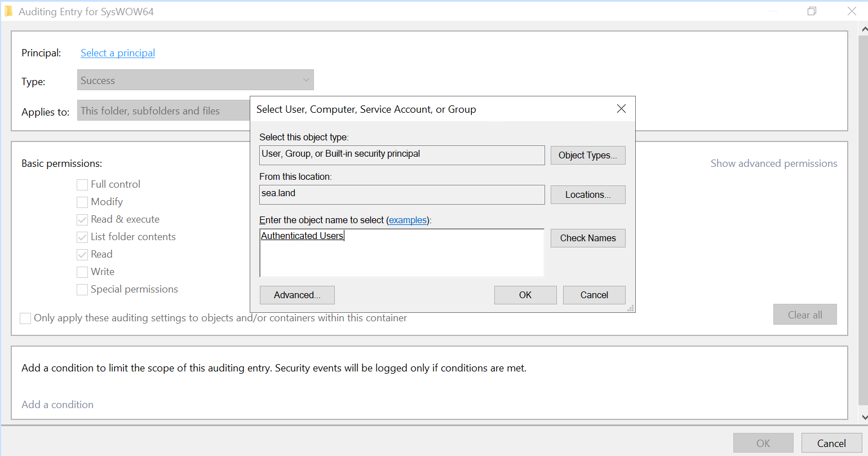868x456 pixels.
Task: Check the Special permissions checkbox
Action: (82, 289)
